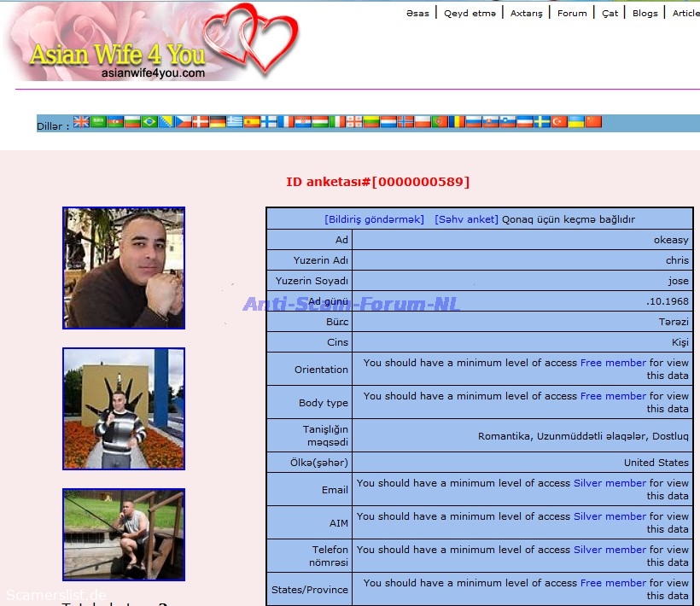Choose the Greek flag language option
The width and height of the screenshot is (700, 606).
pos(235,122)
